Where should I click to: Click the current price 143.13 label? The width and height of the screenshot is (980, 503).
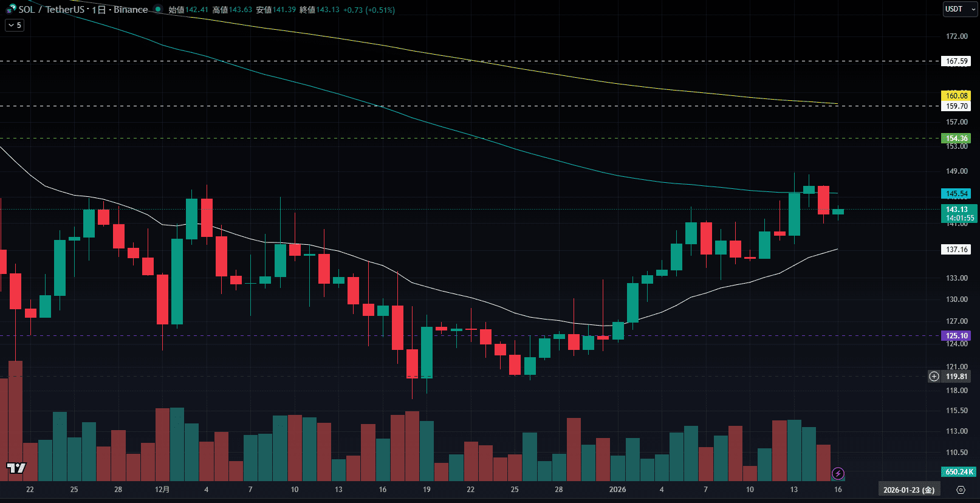958,210
